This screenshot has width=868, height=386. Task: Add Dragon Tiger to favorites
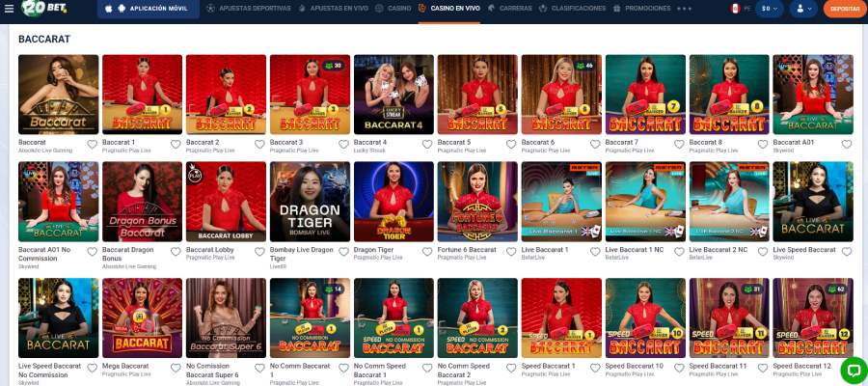click(x=427, y=251)
